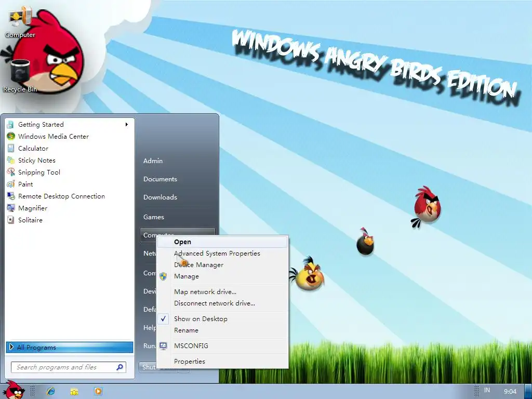Launch Magnifier from program list
Viewport: 532px width, 399px height.
70,208
